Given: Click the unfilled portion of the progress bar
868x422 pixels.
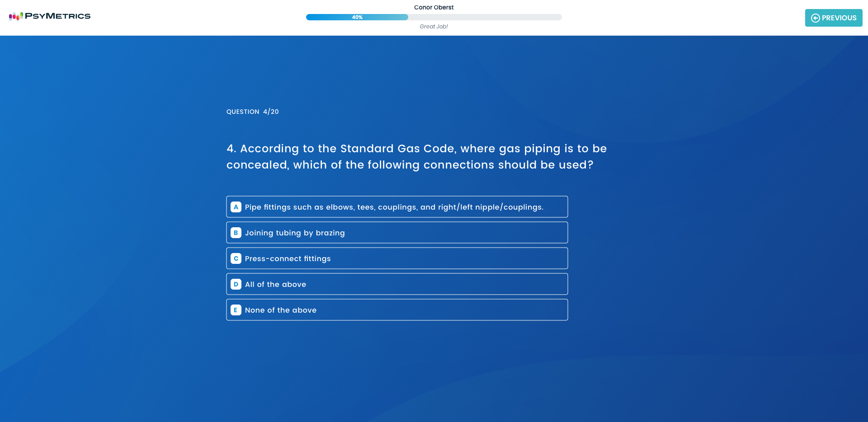Looking at the screenshot, I should [484, 17].
